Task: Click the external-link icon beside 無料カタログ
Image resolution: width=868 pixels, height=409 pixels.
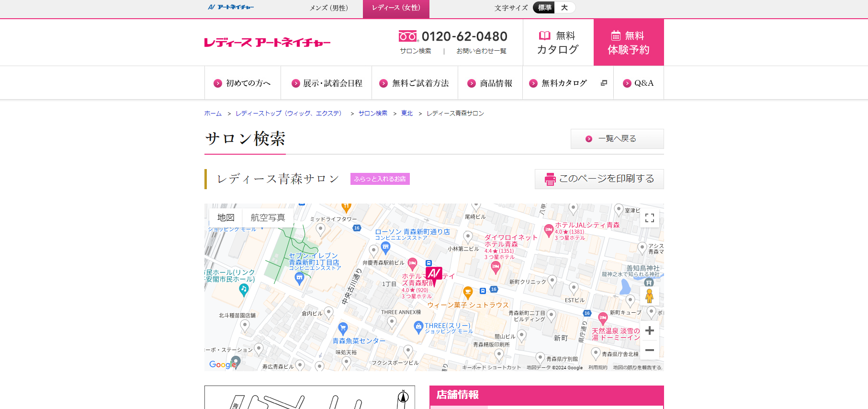Action: coord(604,83)
